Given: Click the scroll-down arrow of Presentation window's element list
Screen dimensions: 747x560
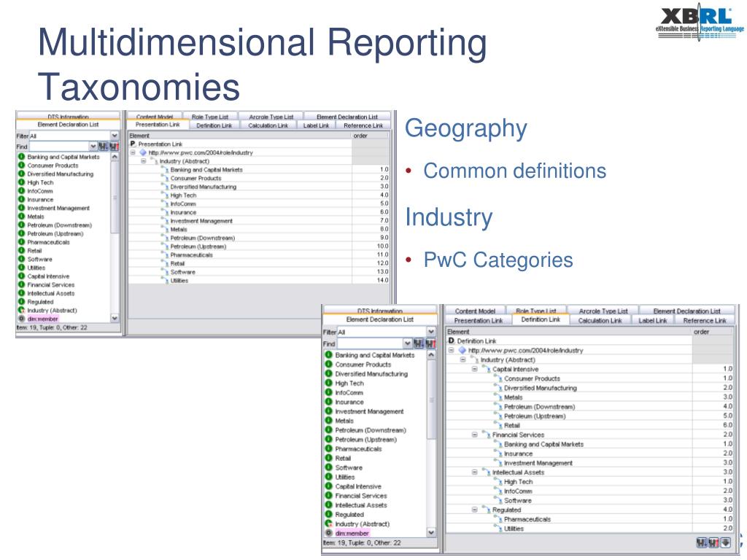Looking at the screenshot, I should coord(115,318).
